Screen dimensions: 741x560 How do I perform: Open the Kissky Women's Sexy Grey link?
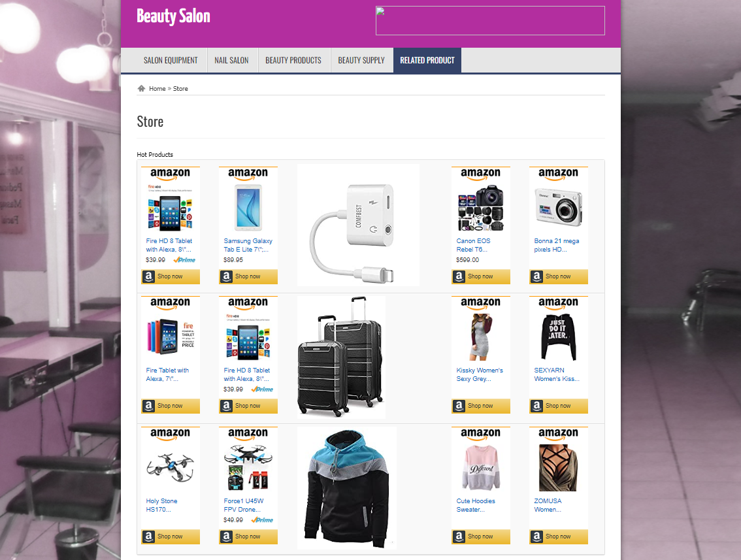pos(479,374)
